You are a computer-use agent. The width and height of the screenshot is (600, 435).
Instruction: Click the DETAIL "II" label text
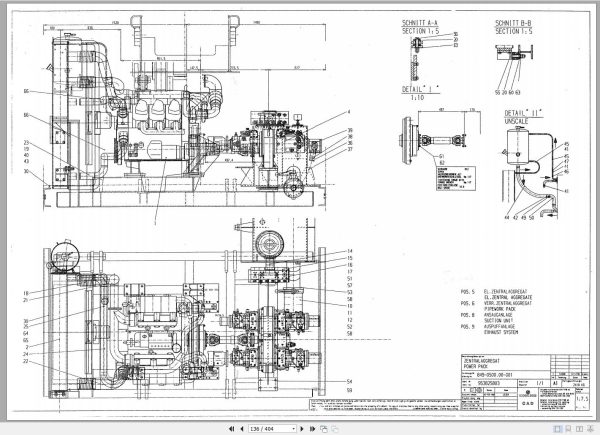coord(523,113)
